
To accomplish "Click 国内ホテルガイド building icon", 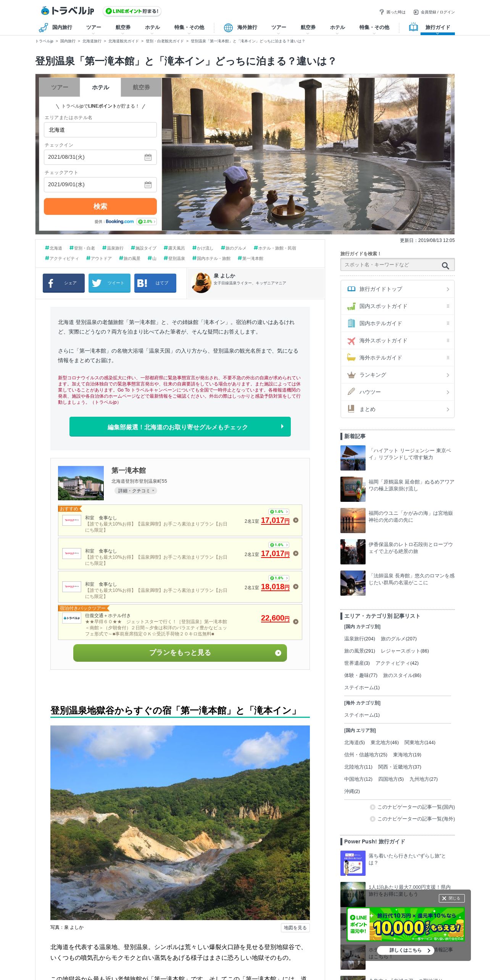I will (351, 323).
